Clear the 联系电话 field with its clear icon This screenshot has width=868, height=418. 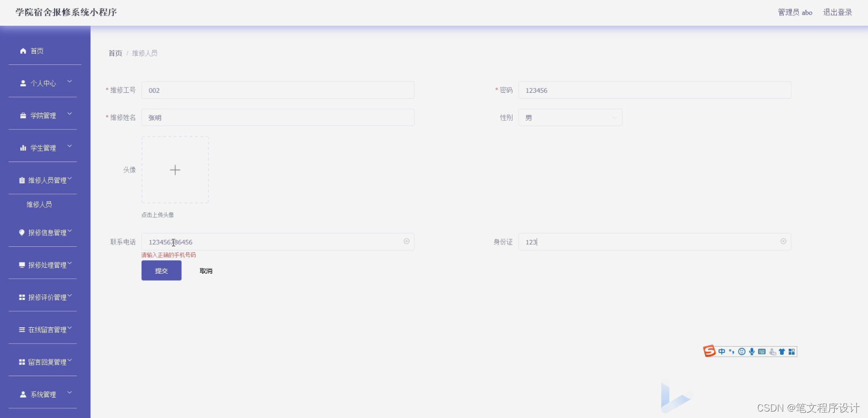point(406,241)
